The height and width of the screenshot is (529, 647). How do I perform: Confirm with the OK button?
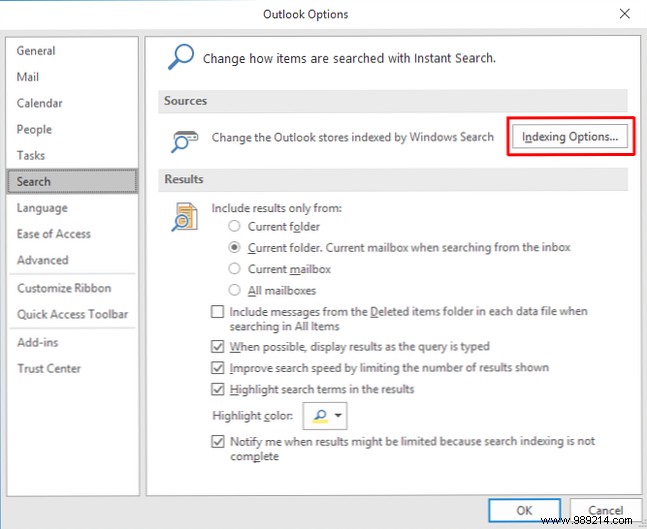(x=524, y=510)
